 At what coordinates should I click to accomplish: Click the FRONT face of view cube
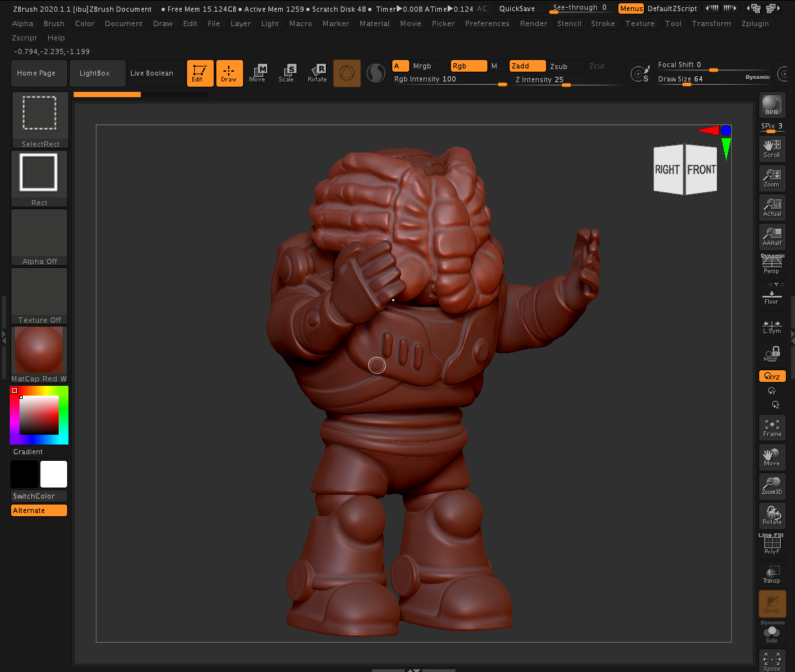point(702,169)
